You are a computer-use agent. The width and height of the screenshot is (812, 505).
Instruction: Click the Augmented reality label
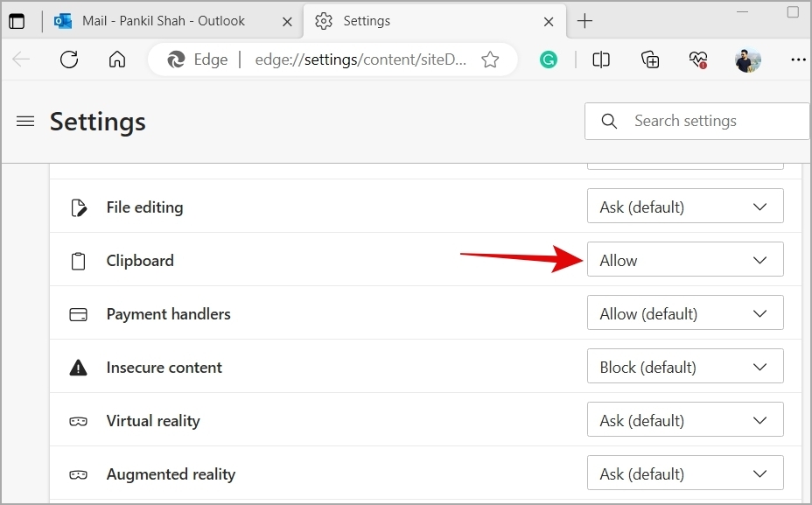pyautogui.click(x=171, y=473)
